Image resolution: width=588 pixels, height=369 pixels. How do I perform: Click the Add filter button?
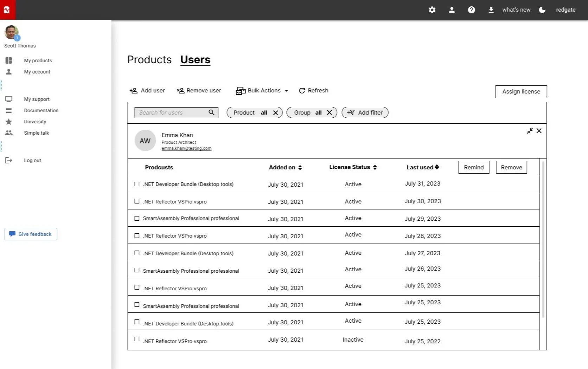click(365, 112)
